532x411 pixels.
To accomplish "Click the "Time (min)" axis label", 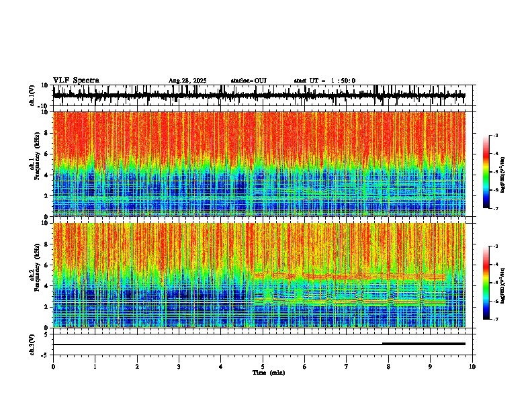I will point(269,373).
